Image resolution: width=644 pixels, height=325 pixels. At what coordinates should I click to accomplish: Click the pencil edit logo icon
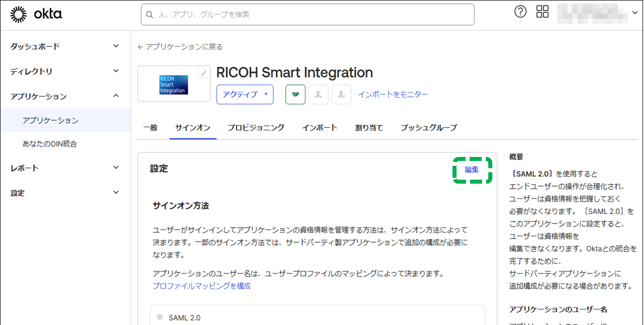pyautogui.click(x=203, y=74)
